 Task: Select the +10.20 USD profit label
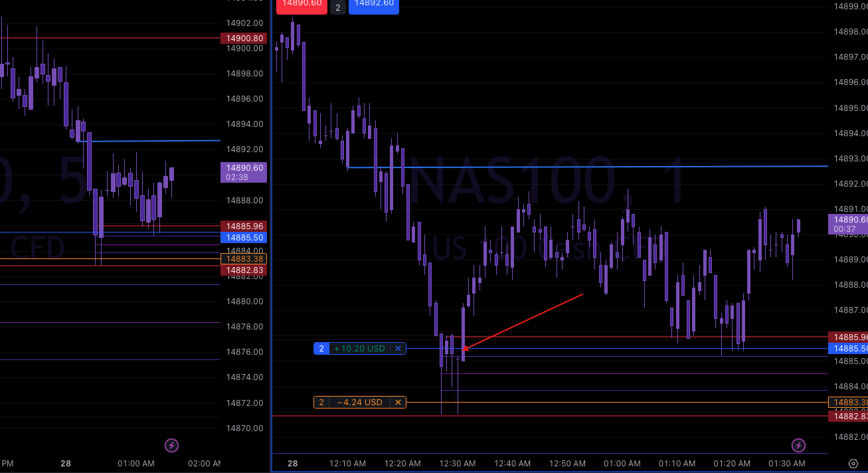point(359,348)
